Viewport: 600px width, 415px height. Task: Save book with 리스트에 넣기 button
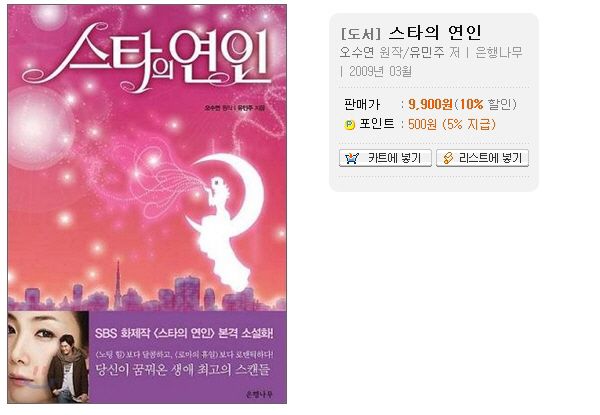point(482,158)
